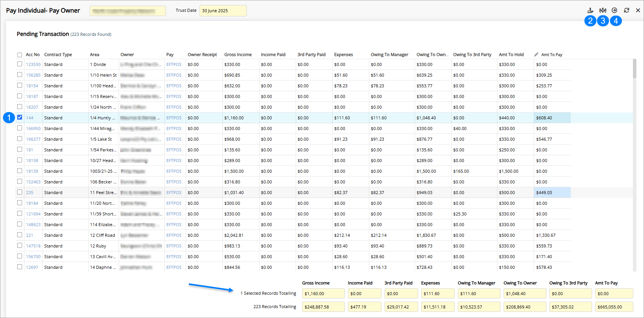Open account link 166277

point(33,139)
